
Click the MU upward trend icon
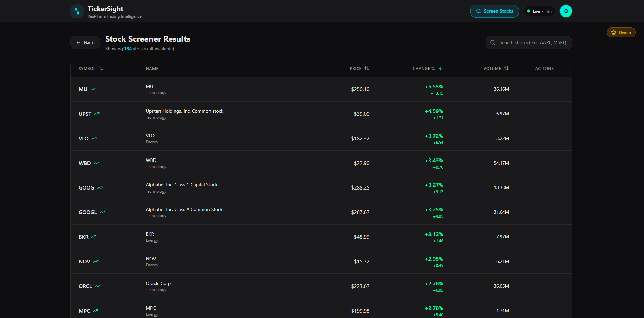(93, 89)
